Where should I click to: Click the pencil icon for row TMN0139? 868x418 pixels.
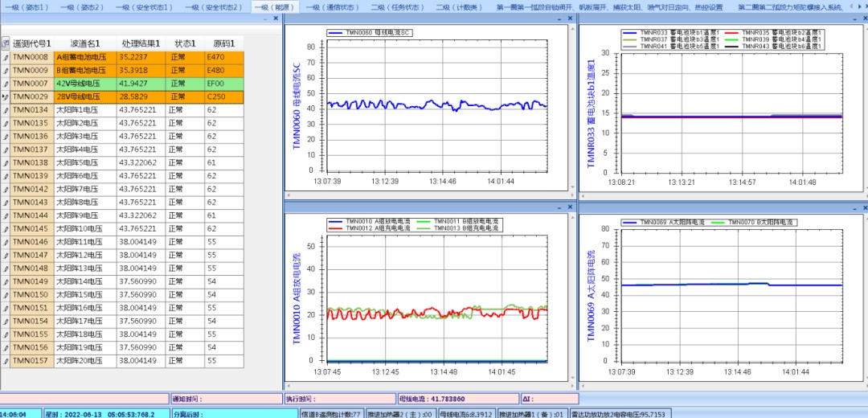tap(5, 175)
